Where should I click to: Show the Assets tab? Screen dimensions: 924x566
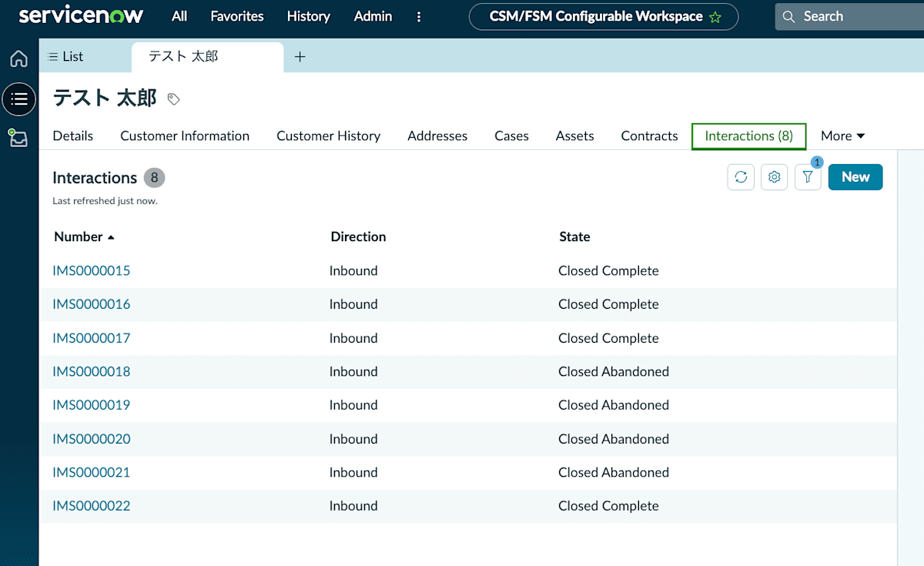click(575, 136)
